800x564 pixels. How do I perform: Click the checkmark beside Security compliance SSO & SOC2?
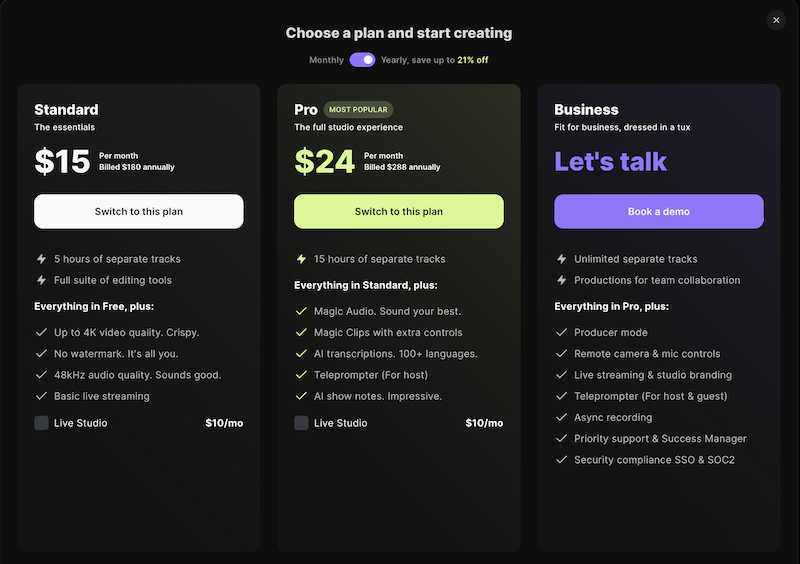coord(562,459)
